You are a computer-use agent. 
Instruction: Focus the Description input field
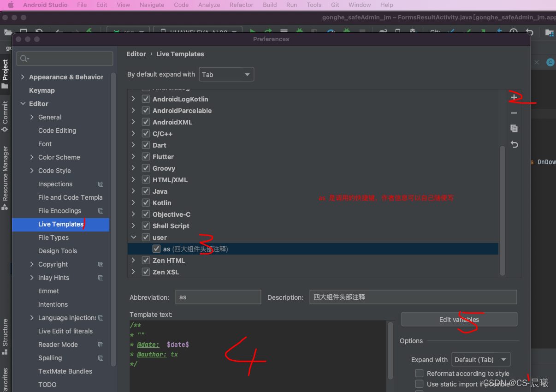click(x=413, y=297)
